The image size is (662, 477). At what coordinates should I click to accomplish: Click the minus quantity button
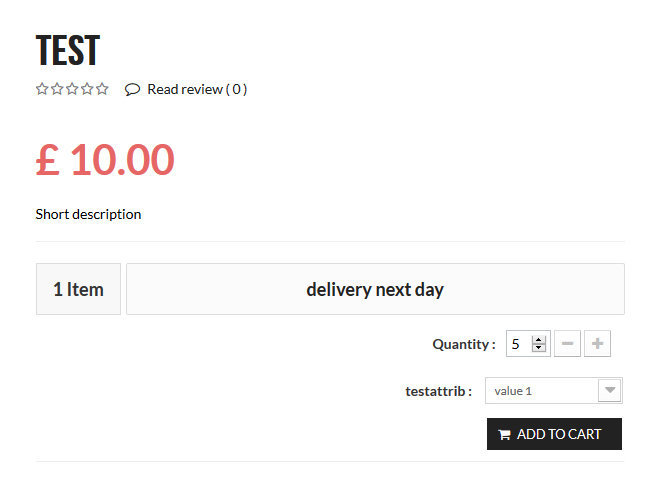coord(566,344)
